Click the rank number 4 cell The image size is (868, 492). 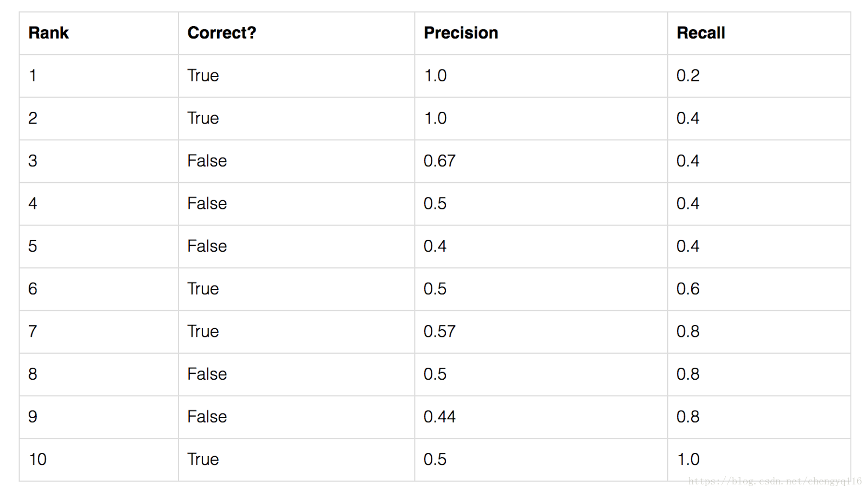(x=33, y=204)
